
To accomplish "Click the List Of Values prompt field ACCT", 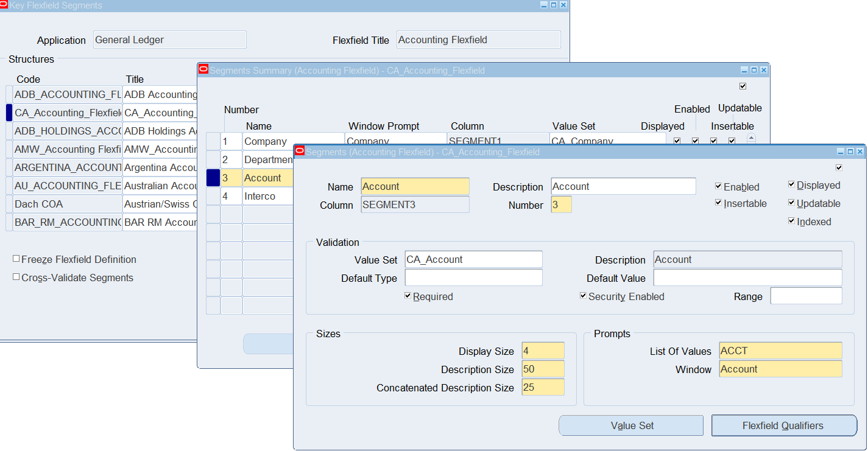I will (x=781, y=351).
